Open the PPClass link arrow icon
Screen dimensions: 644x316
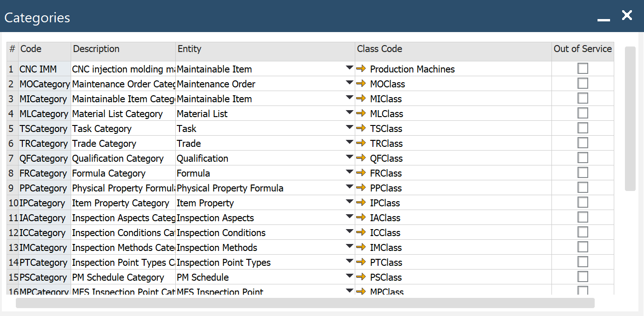(x=361, y=188)
